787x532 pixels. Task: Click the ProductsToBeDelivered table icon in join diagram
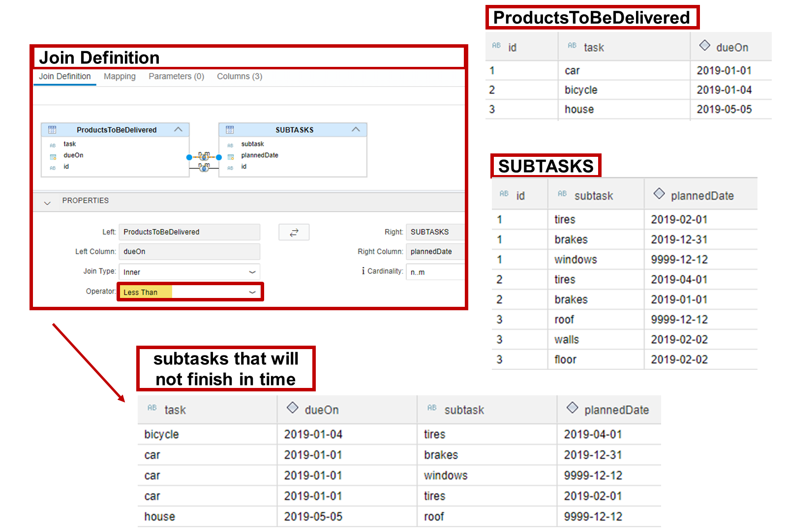[52, 130]
